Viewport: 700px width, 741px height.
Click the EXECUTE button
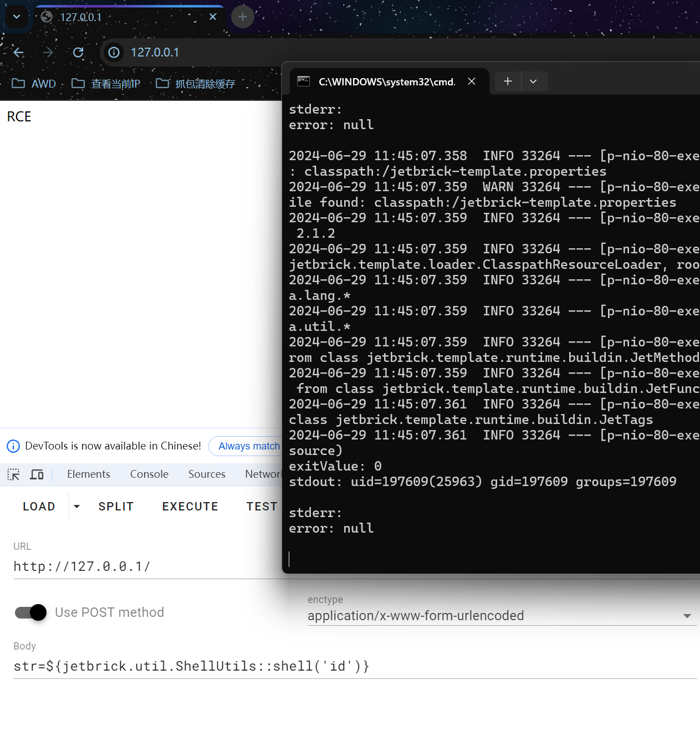190,507
